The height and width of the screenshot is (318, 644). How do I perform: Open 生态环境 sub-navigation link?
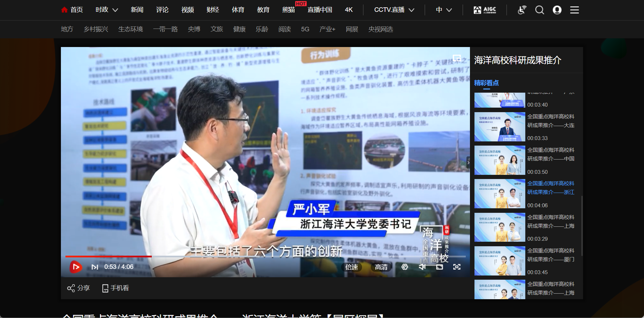tap(131, 29)
